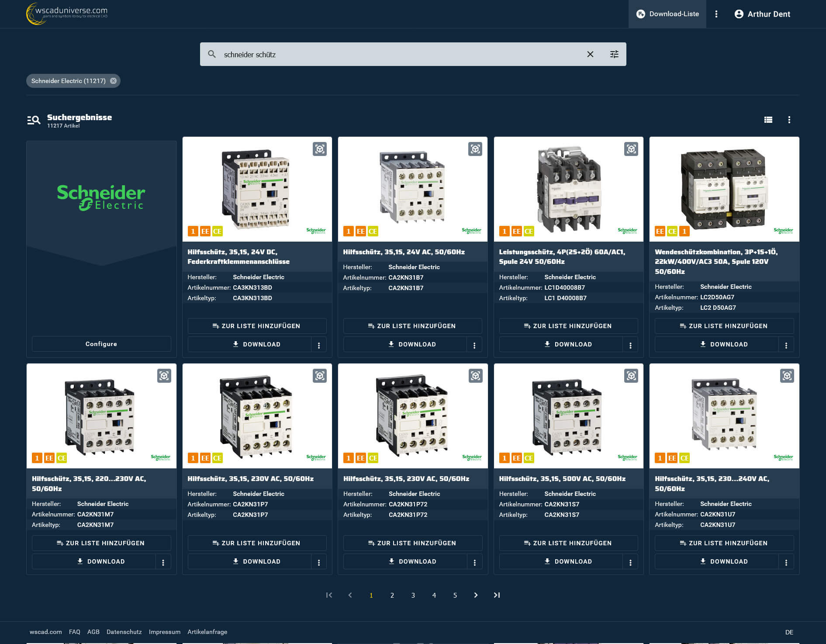
Task: Go to results page 3
Action: tap(413, 595)
